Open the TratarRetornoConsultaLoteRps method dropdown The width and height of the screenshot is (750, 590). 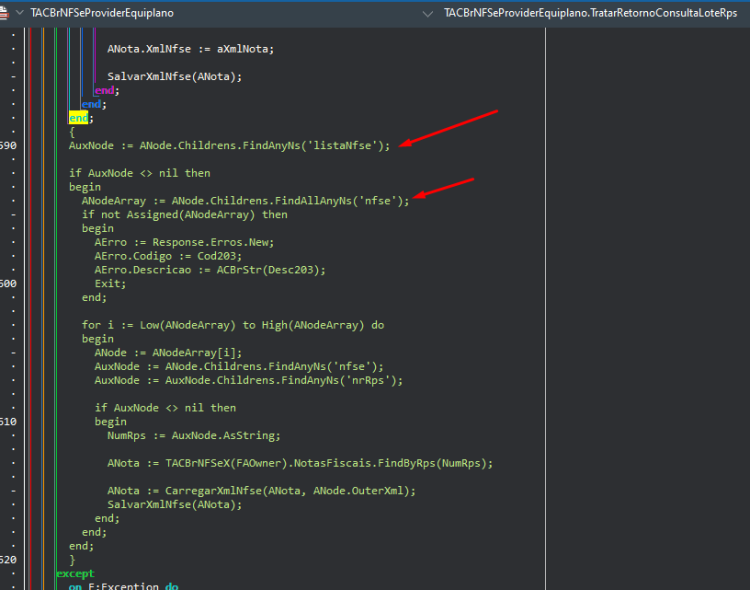pos(590,13)
